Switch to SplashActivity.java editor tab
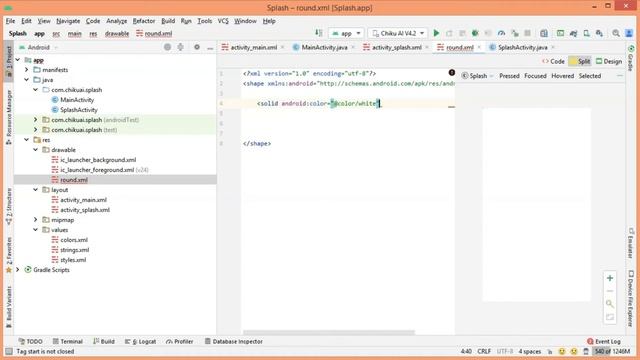The height and width of the screenshot is (360, 640). [x=522, y=47]
